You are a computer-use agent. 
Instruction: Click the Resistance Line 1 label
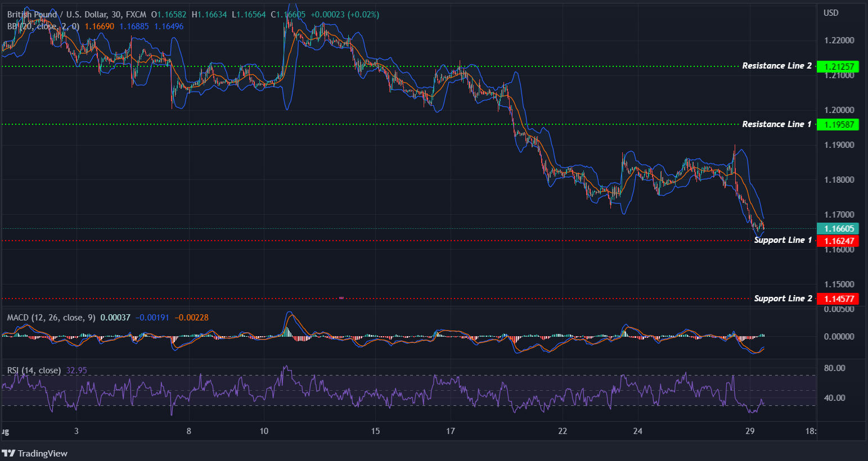[776, 124]
